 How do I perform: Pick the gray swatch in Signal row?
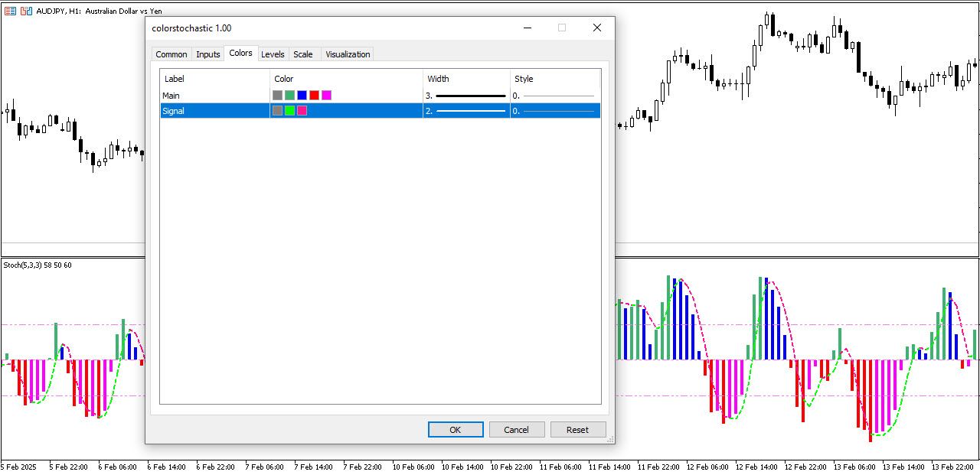277,111
